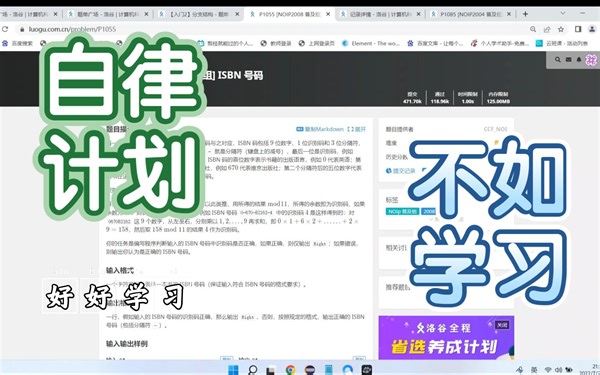Click the Luogu site search icon
This screenshot has height=375, width=600.
pos(558,60)
